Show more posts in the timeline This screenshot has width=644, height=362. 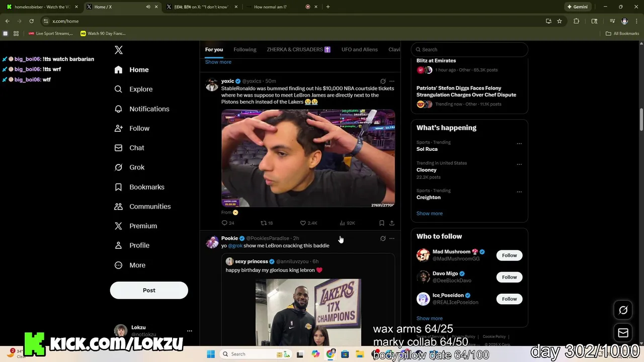tap(218, 62)
